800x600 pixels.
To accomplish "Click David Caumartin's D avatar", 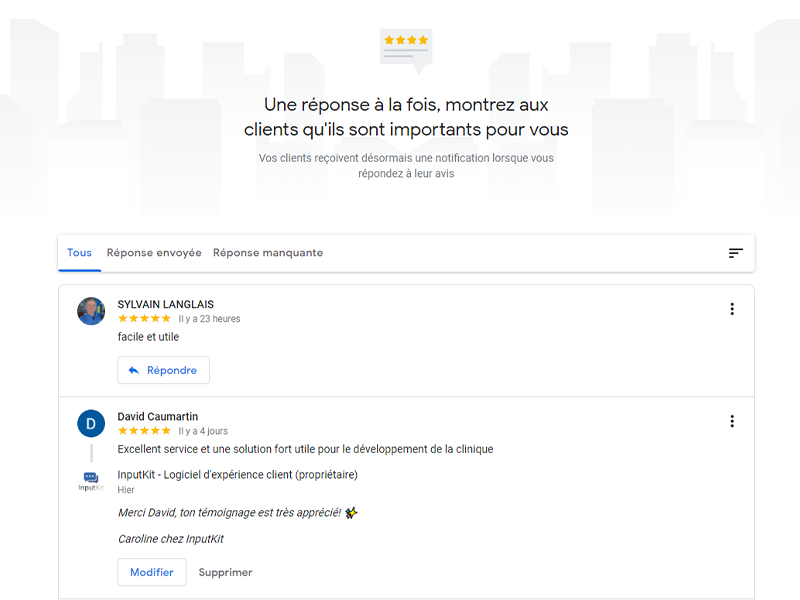I will pos(91,423).
